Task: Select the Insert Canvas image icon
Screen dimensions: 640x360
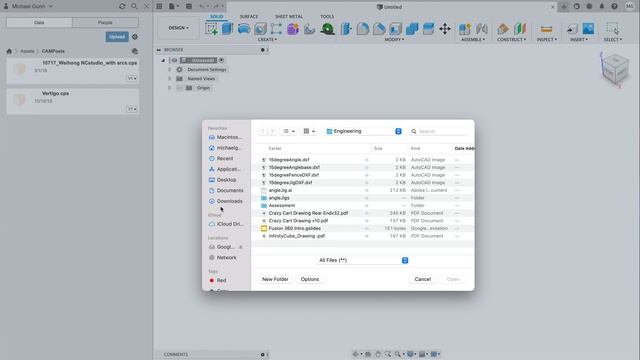Action: click(x=588, y=29)
